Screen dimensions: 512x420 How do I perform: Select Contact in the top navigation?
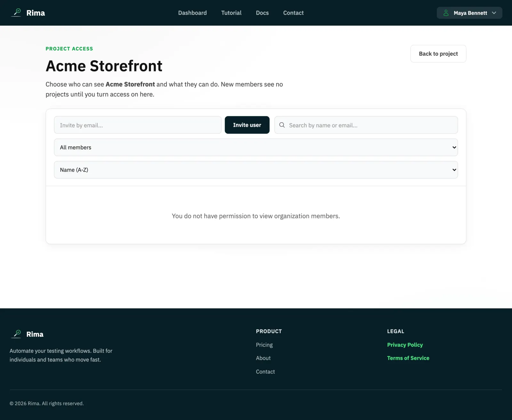293,13
